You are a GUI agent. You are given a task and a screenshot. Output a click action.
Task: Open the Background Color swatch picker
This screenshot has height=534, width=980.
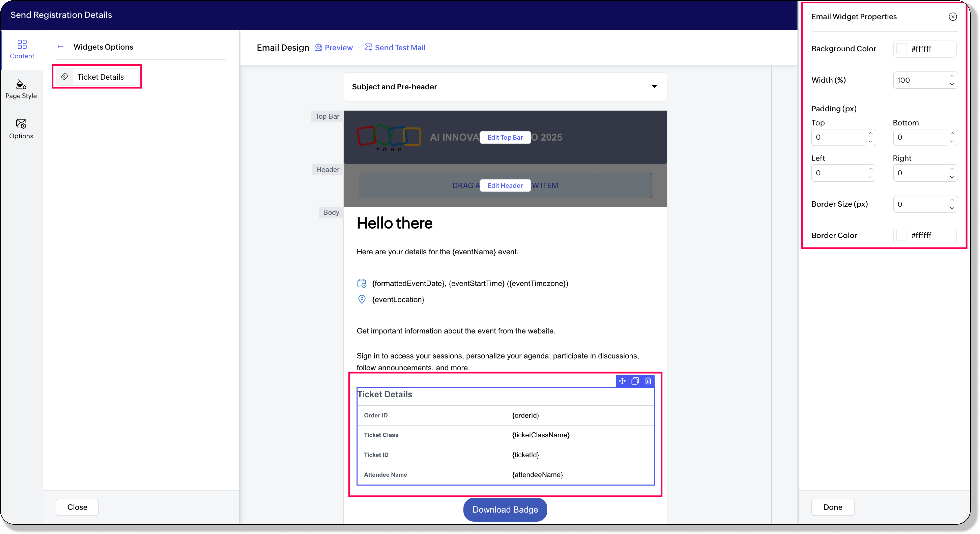(x=901, y=49)
